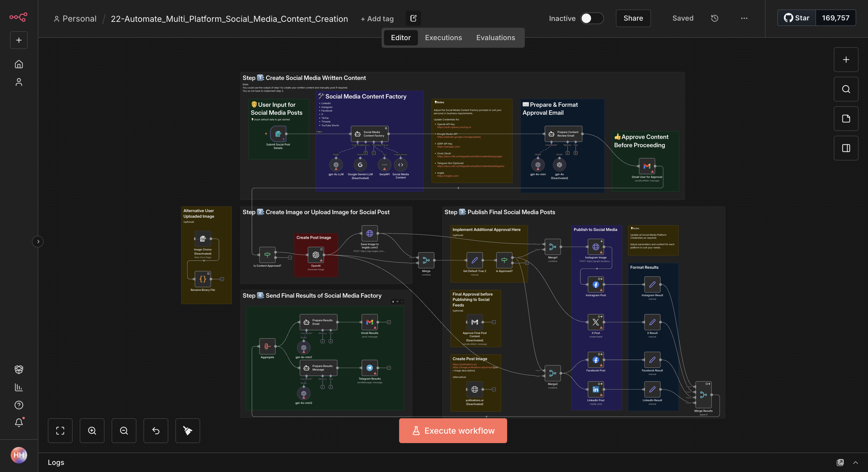
Task: Toggle the workflow from Inactive to Active
Action: click(x=592, y=19)
